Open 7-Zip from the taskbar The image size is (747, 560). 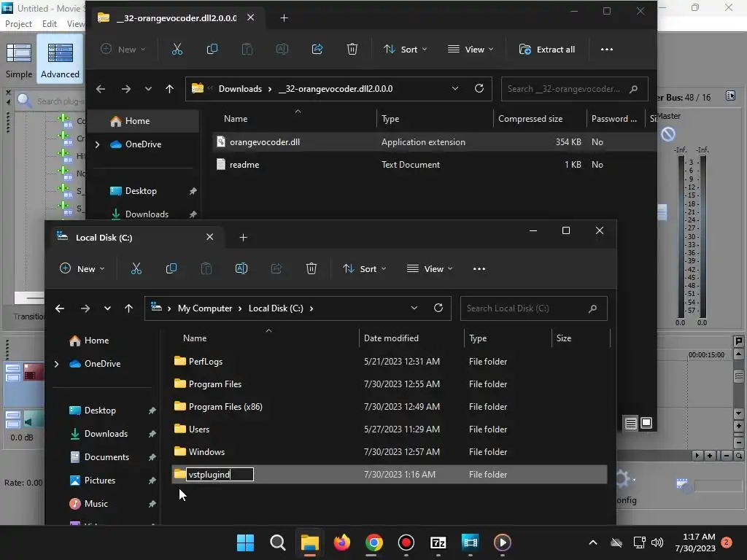tap(438, 542)
